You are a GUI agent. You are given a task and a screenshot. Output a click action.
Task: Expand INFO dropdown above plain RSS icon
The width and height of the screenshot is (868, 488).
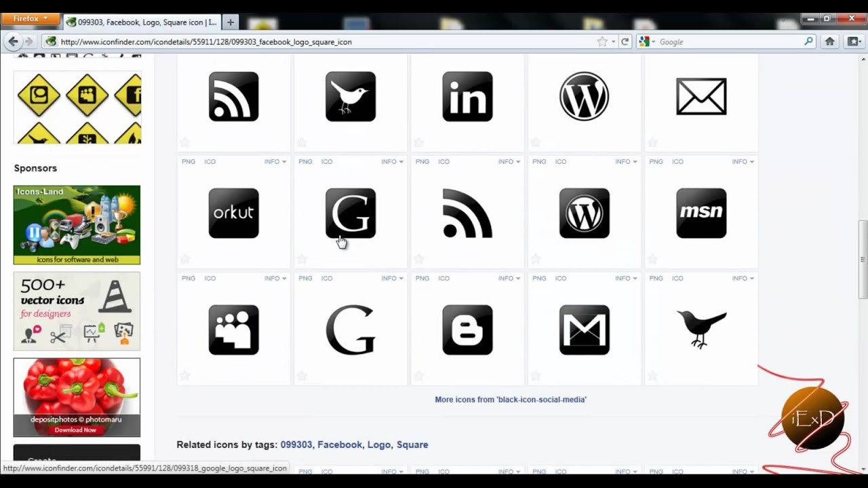(509, 161)
